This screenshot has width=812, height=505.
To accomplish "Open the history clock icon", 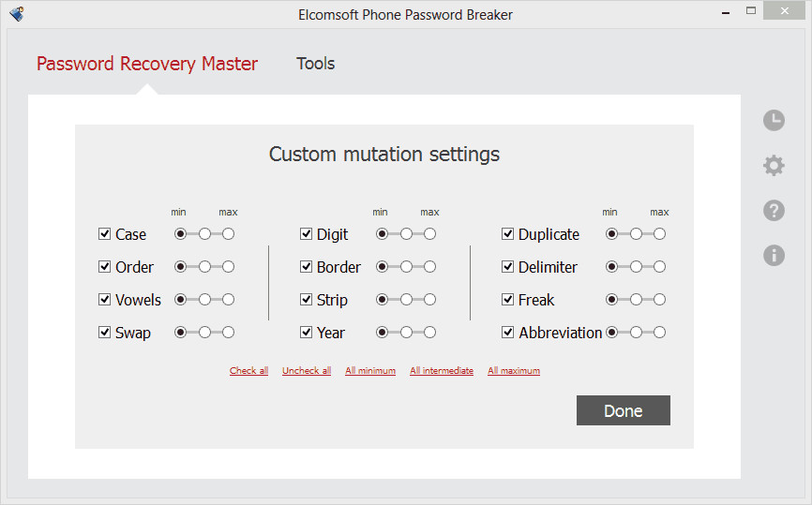I will (x=774, y=120).
